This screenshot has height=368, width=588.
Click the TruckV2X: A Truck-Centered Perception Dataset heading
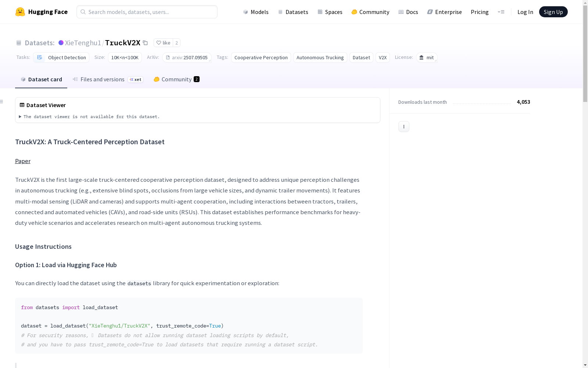[x=90, y=142]
